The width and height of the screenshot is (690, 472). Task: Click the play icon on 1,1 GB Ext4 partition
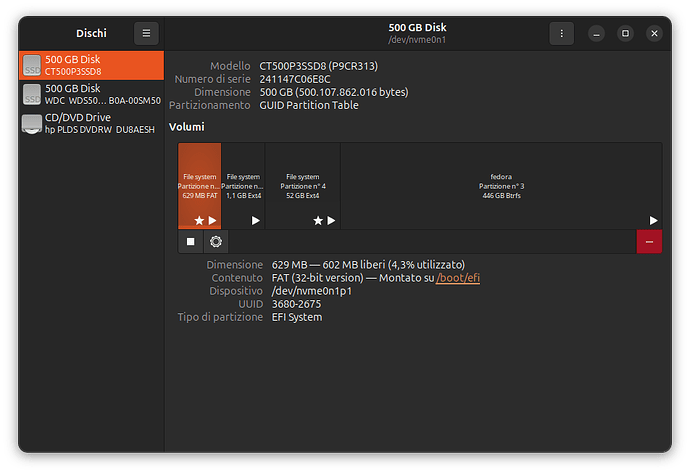[256, 220]
